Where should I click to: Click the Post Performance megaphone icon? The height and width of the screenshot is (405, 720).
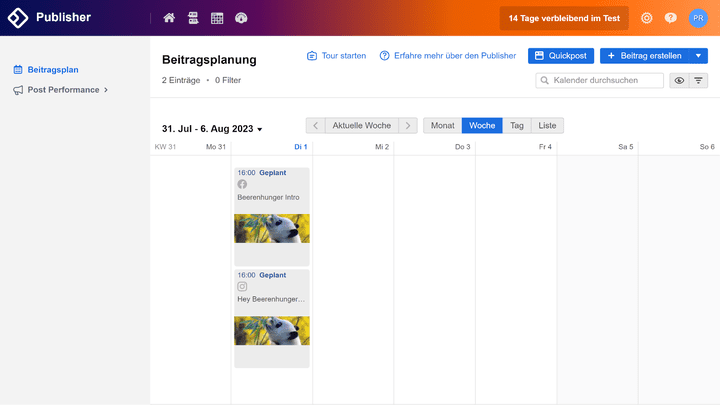pyautogui.click(x=18, y=90)
